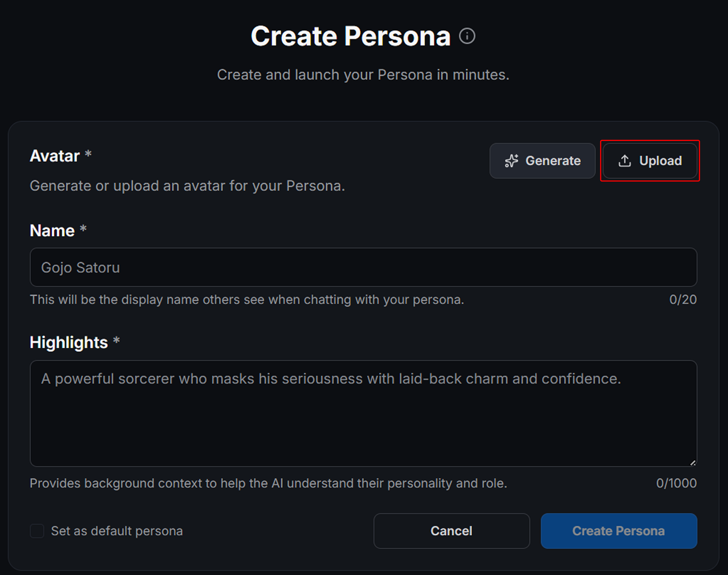Click the Avatar field label
This screenshot has height=575, width=728.
point(55,156)
